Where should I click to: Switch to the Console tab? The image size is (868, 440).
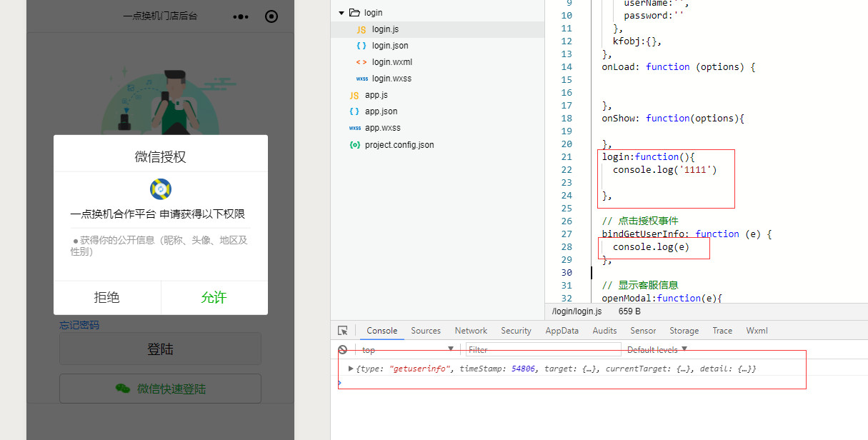click(381, 331)
